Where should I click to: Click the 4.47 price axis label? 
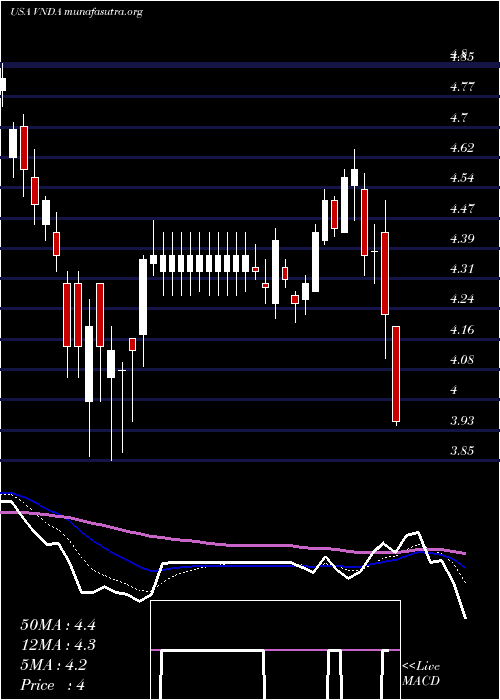(462, 208)
